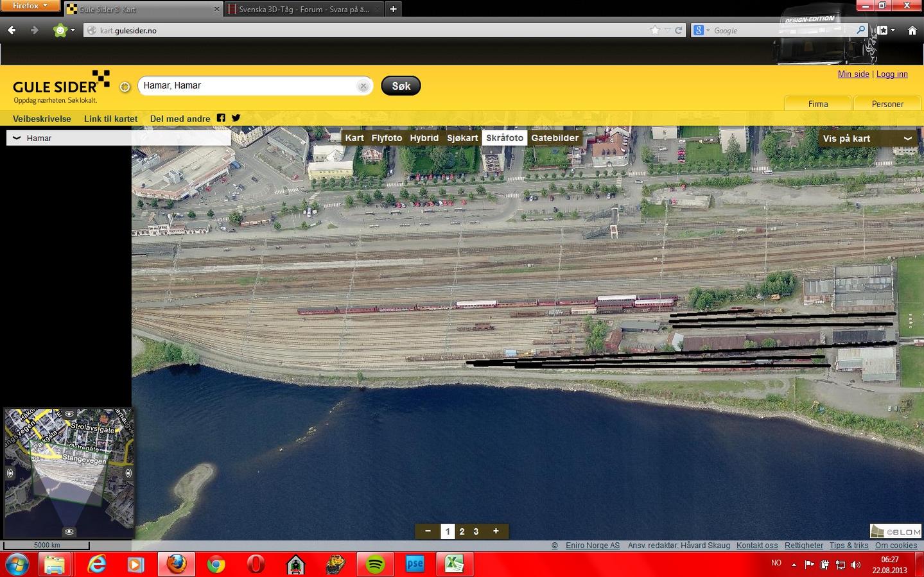Collapse the Hamar result panel chevron
The width and height of the screenshot is (924, 577).
pyautogui.click(x=17, y=138)
